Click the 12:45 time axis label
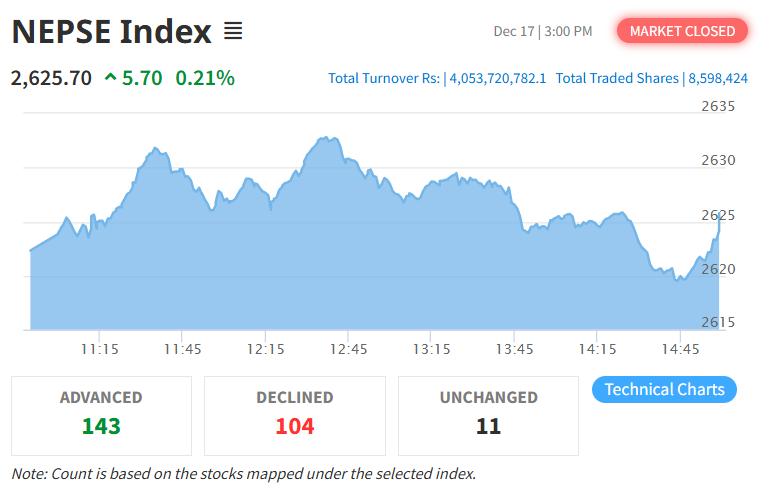This screenshot has width=764, height=498. click(348, 349)
